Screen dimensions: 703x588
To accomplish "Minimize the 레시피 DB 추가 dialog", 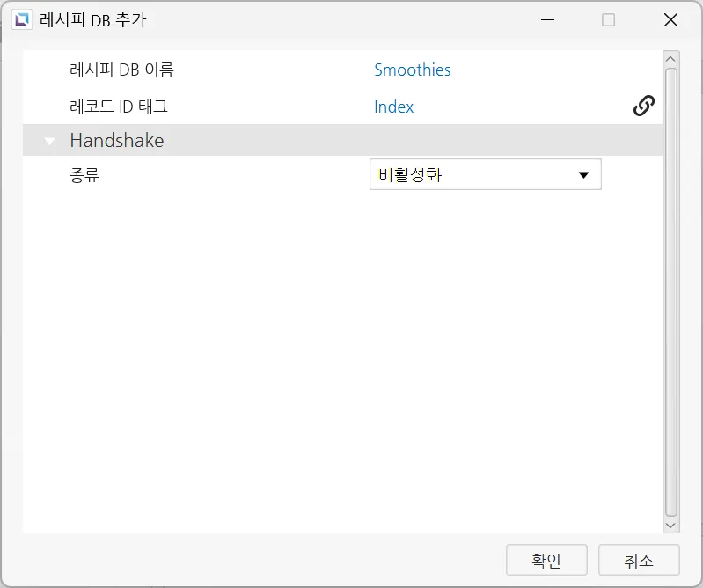I will [x=546, y=20].
